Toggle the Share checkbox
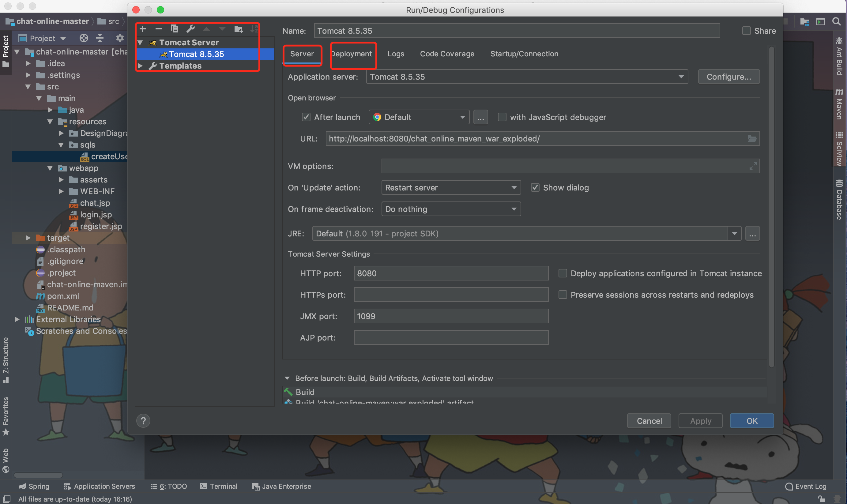The height and width of the screenshot is (504, 847). tap(746, 31)
